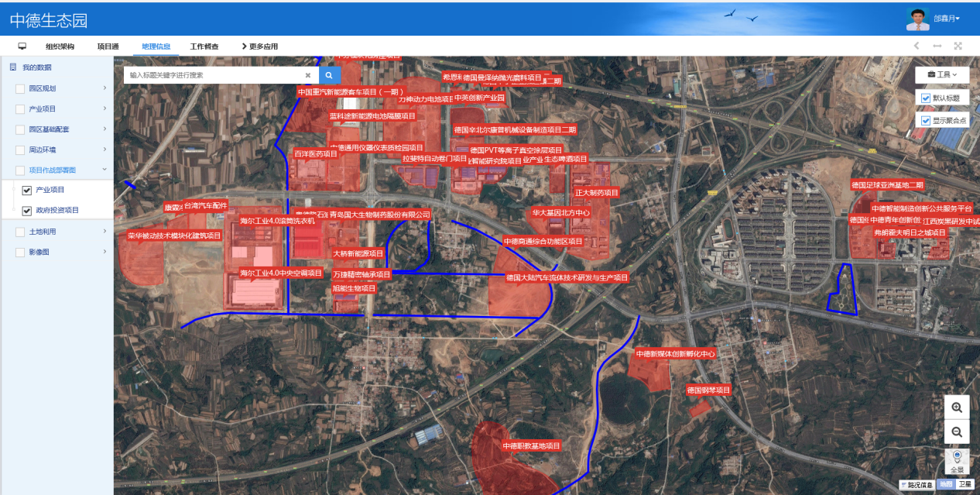Click the map zoom-out magnifier
The width and height of the screenshot is (980, 495).
[957, 432]
